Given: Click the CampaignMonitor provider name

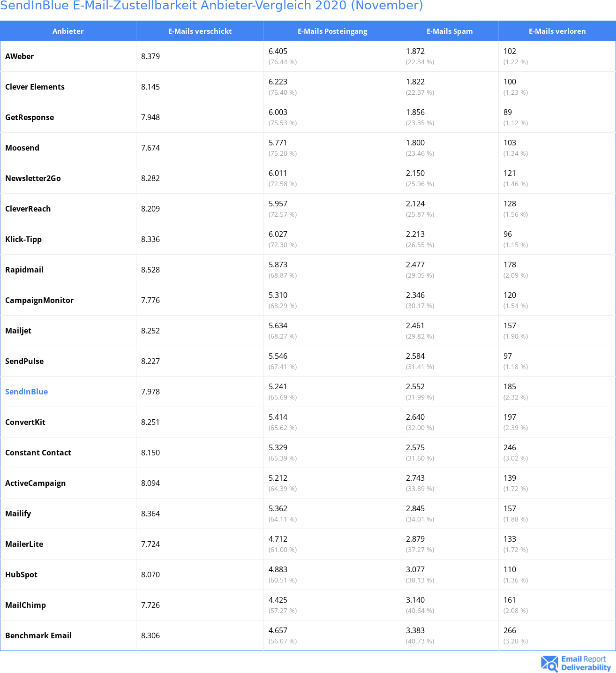Looking at the screenshot, I should pos(39,300).
